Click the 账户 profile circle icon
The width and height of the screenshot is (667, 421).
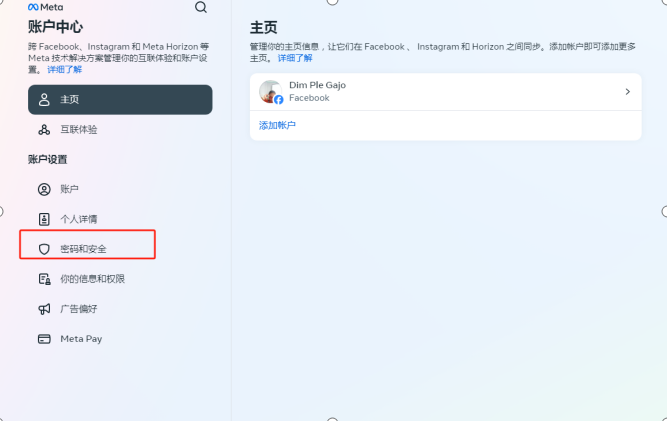[44, 189]
